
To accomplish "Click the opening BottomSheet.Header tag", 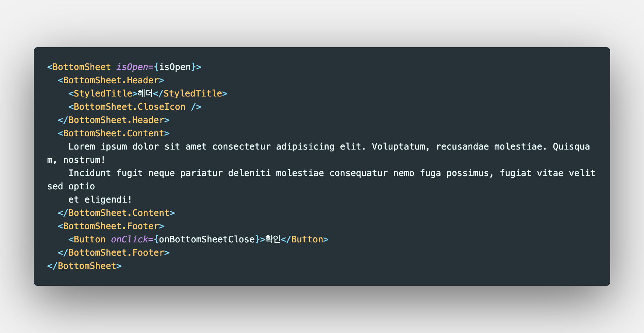I will point(111,80).
